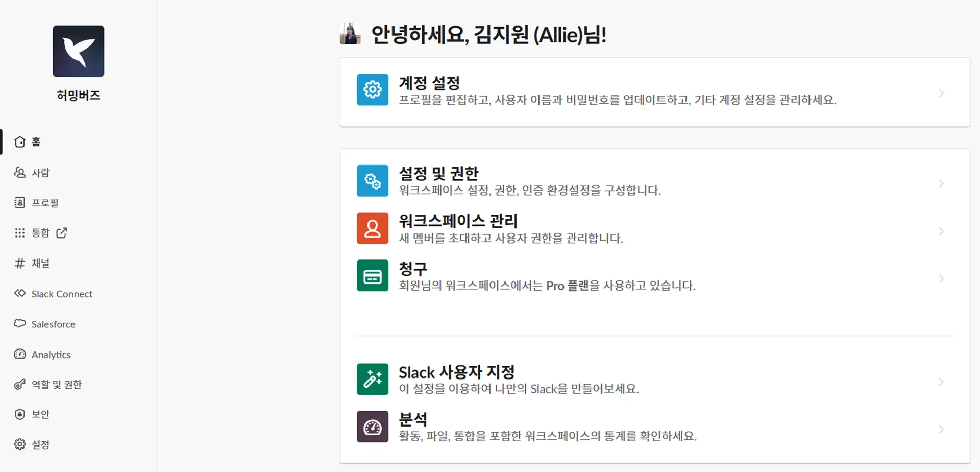Expand 계정 설정 using its right chevron
Viewport: 980px width, 472px height.
(941, 93)
